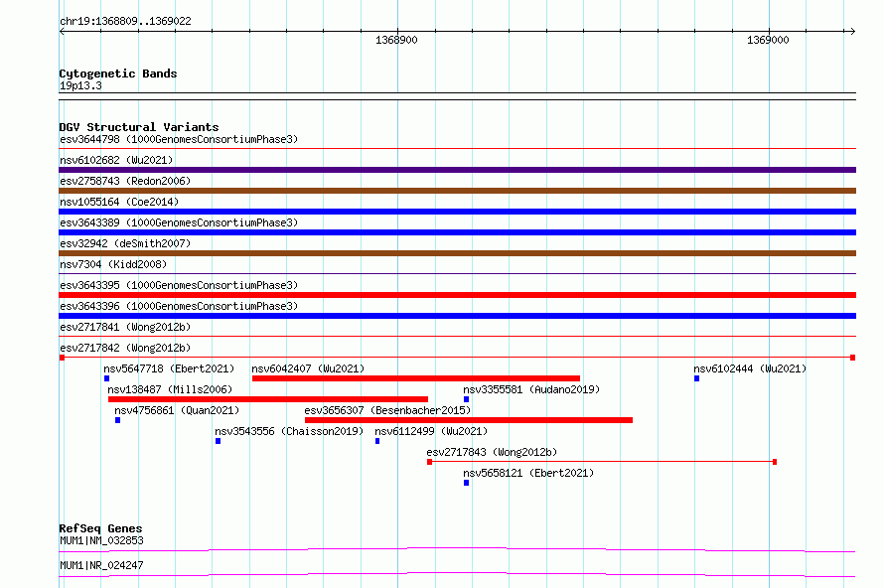Select the purple nsv6102682 (Wu2021) bar
This screenshot has height=588, width=884.
[x=457, y=170]
